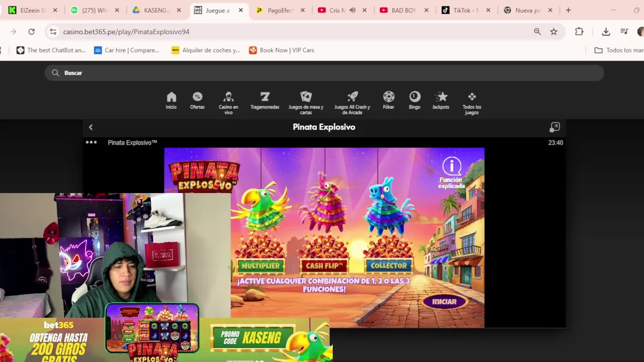
Task: Click the green parrot piñata
Action: [261, 206]
